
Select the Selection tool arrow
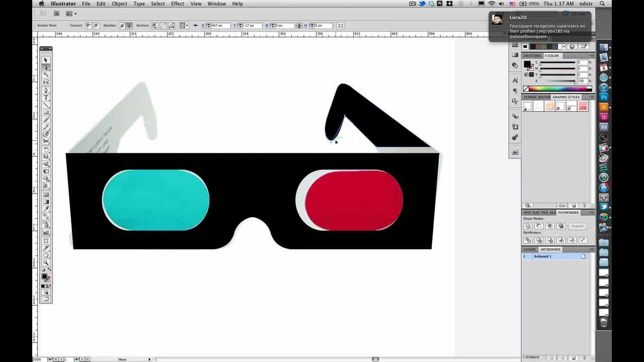[x=46, y=60]
